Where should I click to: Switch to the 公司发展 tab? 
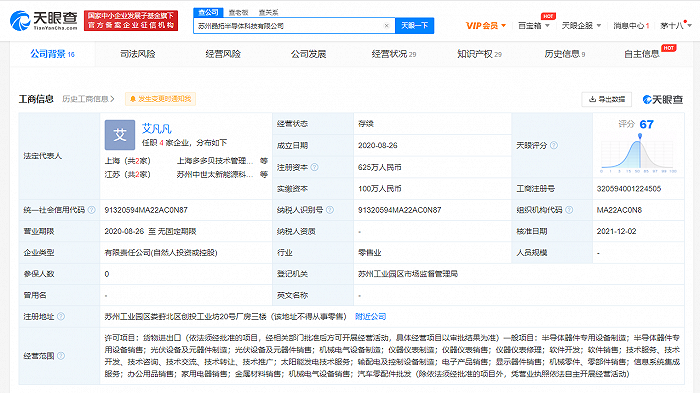point(308,54)
